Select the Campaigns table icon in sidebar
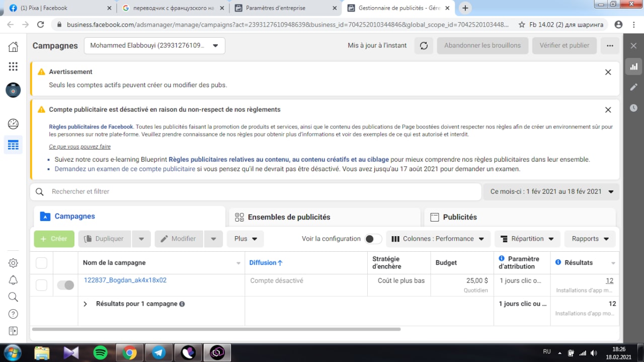Screen dimensions: 644x362 click(13, 145)
